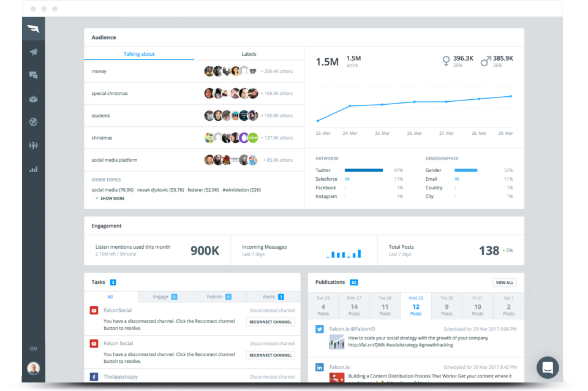Select the Engage filter in Tasks
The image size is (588, 391).
[x=164, y=296]
